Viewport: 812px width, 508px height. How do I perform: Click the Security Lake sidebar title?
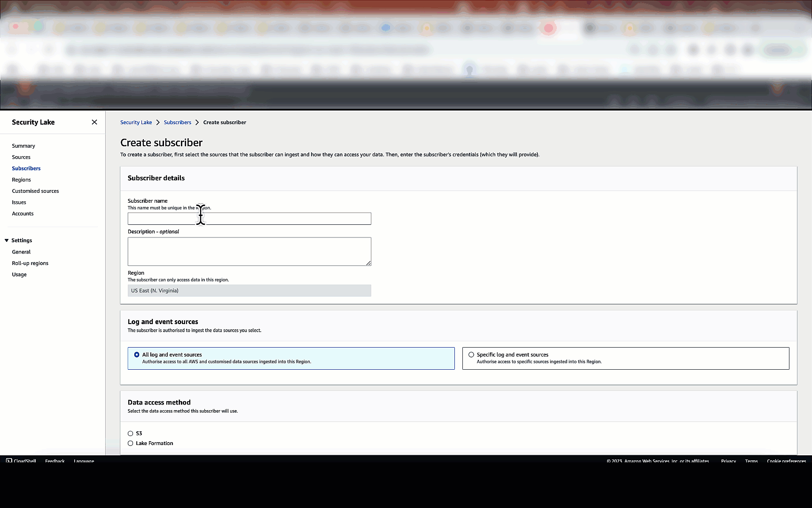(33, 122)
